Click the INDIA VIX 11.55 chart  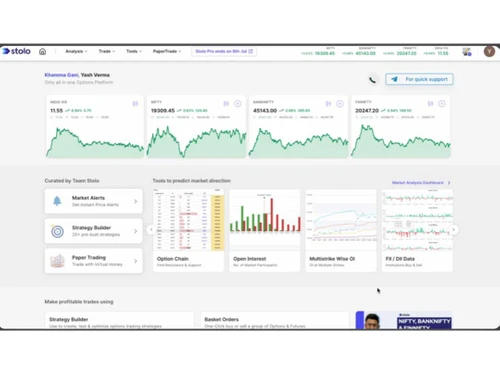tap(95, 141)
